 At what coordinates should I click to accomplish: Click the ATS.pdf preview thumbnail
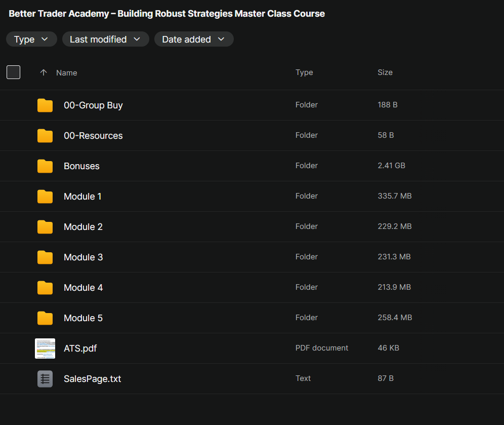point(45,349)
